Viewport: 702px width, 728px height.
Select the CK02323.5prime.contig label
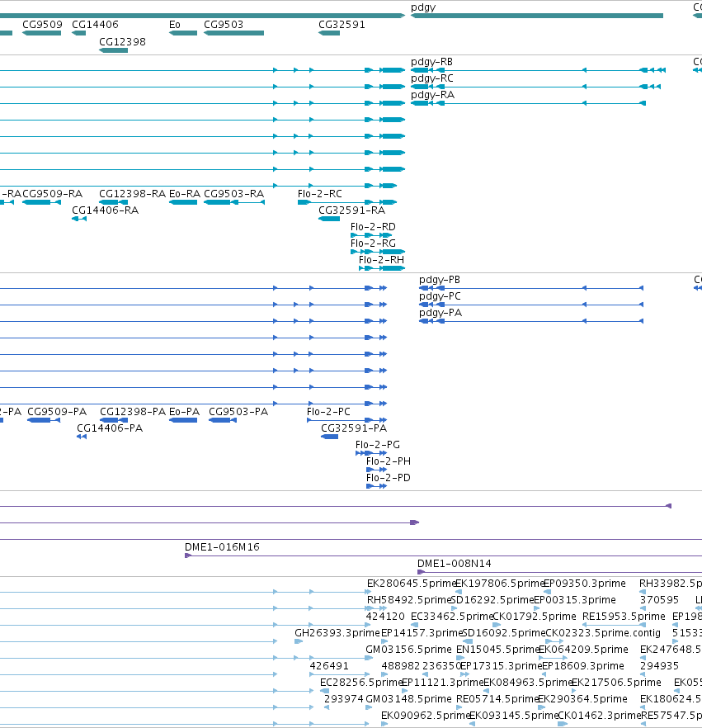603,633
